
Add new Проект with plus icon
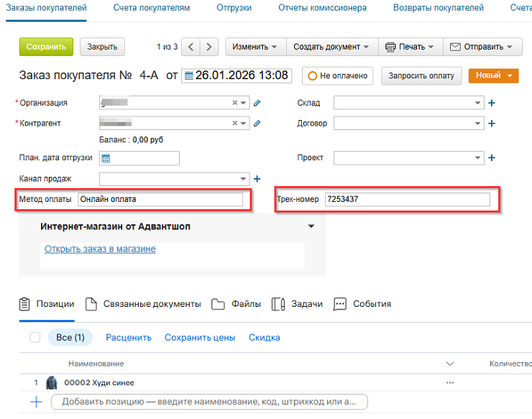[x=492, y=158]
